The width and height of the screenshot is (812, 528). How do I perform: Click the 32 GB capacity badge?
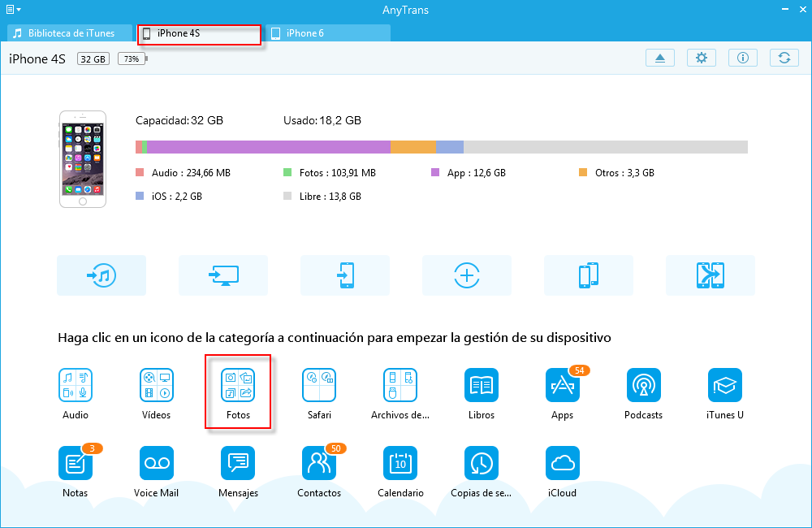[x=93, y=58]
